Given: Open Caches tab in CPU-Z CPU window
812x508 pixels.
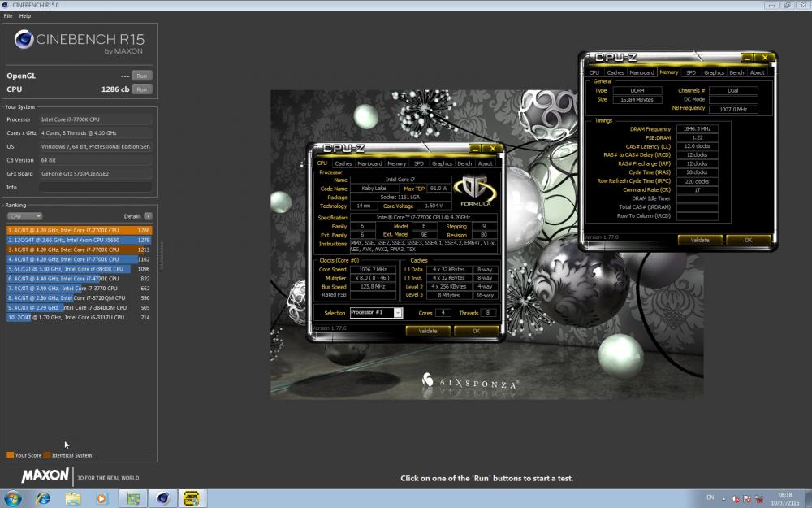Looking at the screenshot, I should pos(343,164).
